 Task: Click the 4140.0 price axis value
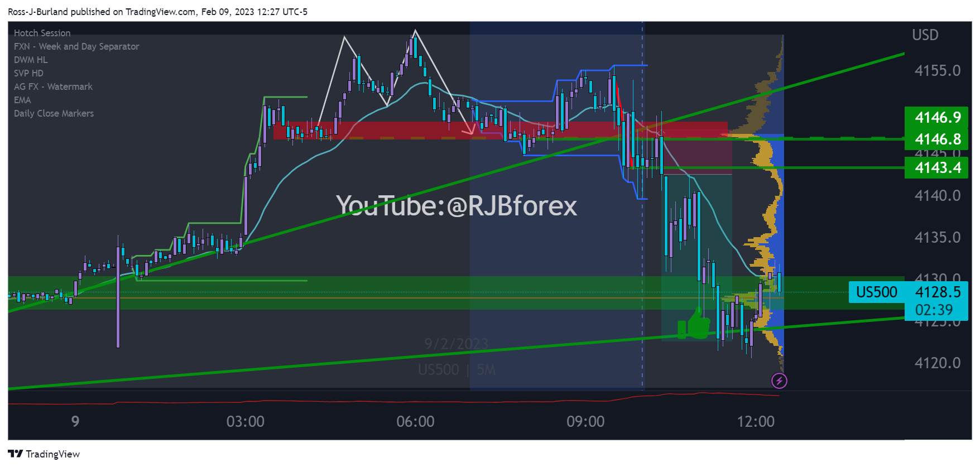coord(938,195)
